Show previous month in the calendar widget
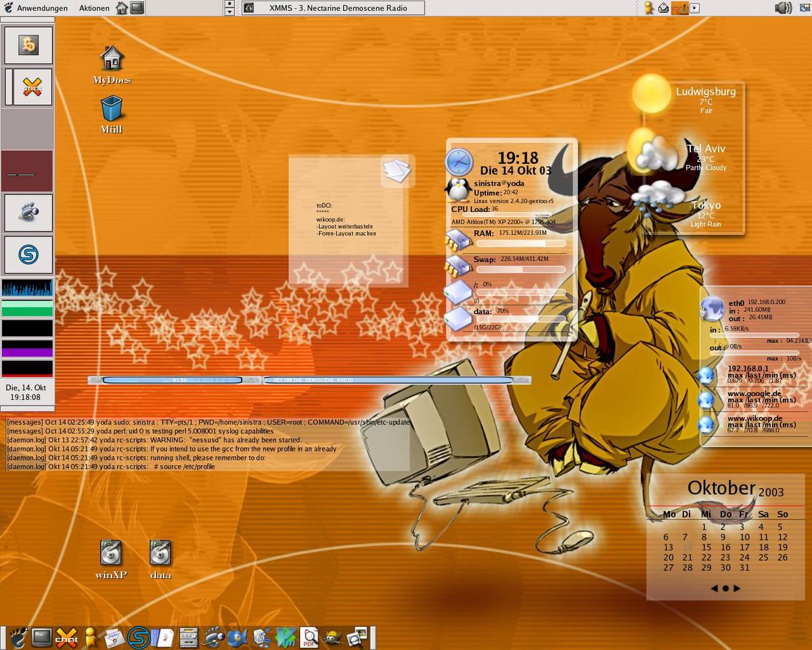This screenshot has height=650, width=812. click(714, 588)
